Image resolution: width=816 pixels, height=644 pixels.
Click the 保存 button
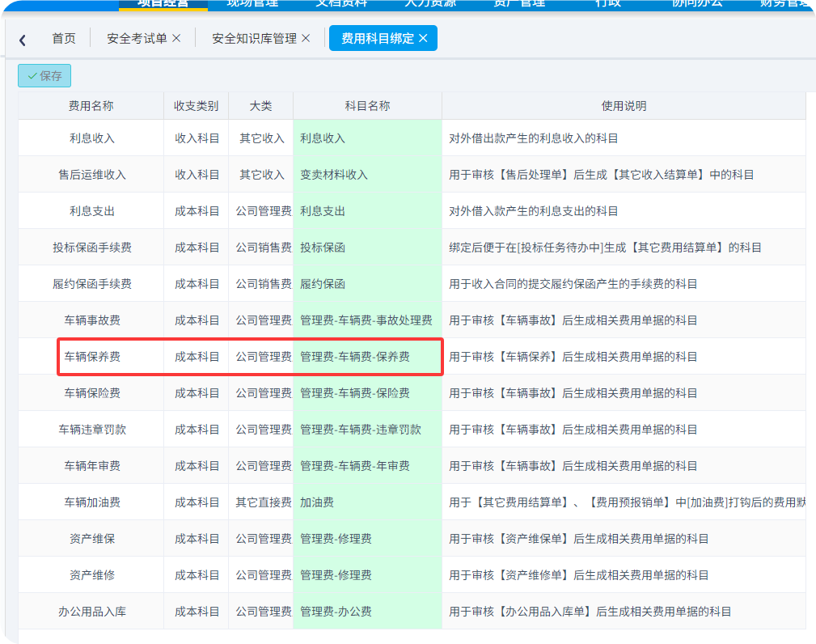click(44, 75)
